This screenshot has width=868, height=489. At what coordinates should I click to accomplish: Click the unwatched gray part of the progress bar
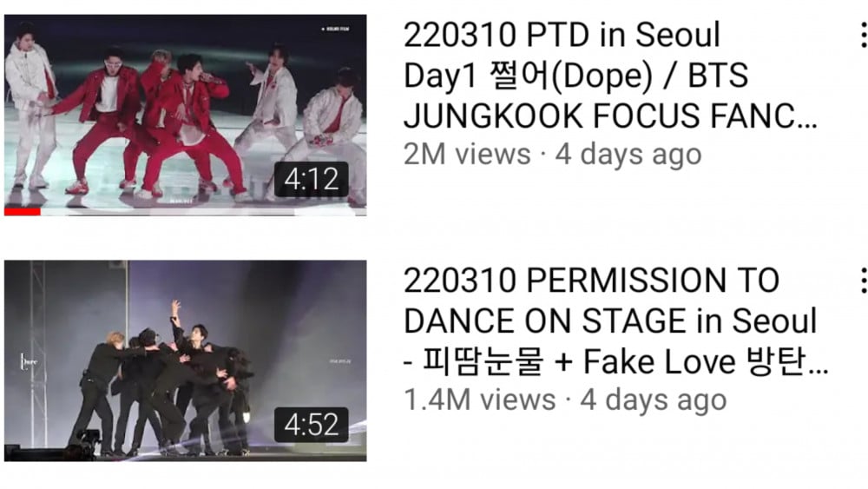(x=203, y=212)
